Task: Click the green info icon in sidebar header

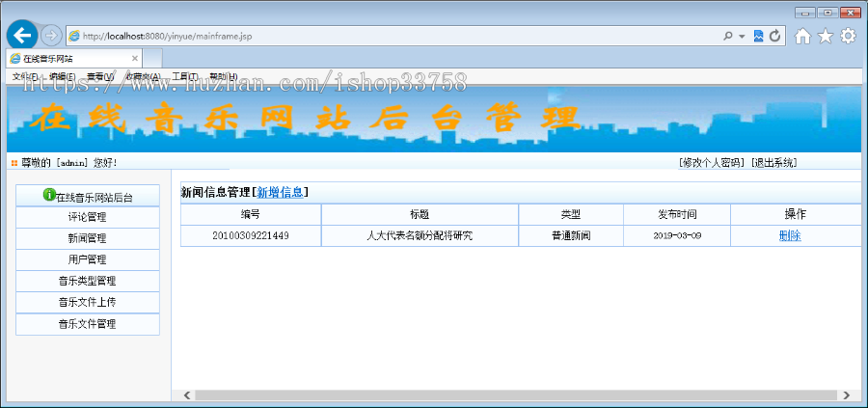Action: [x=49, y=195]
